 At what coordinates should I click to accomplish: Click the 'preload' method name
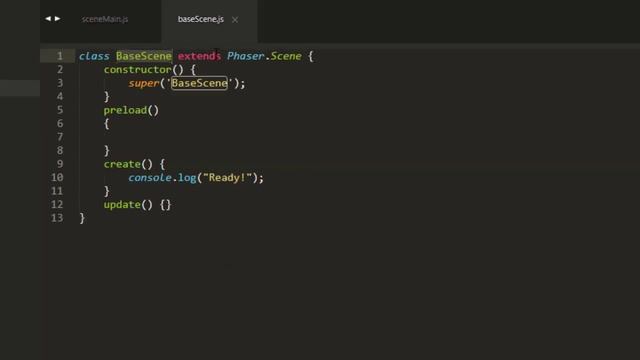pyautogui.click(x=125, y=110)
